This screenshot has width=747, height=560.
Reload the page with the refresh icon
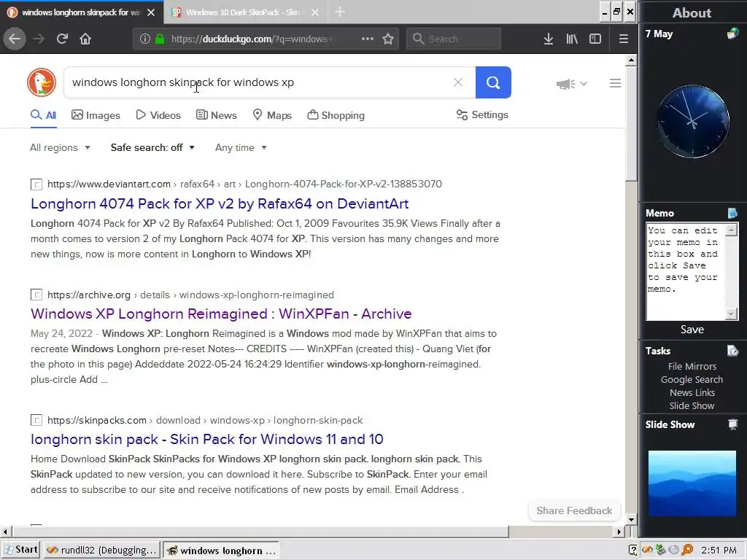pos(62,39)
